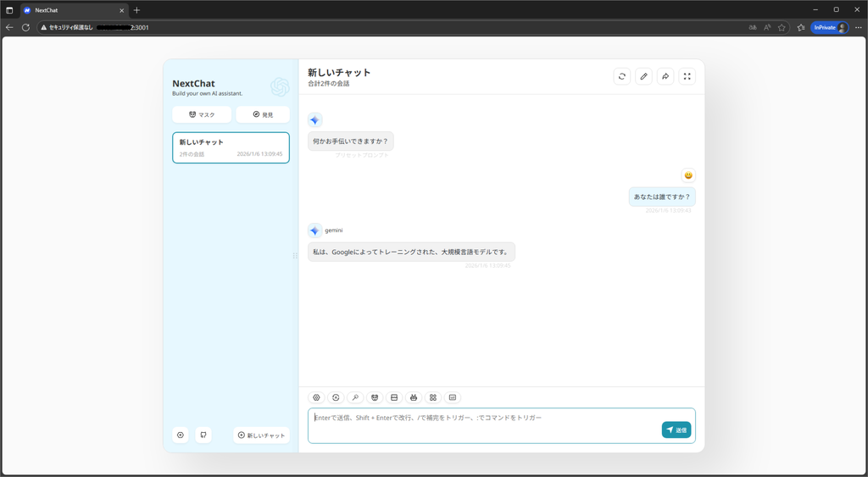Open the 発見 tab in the sidebar

point(263,114)
